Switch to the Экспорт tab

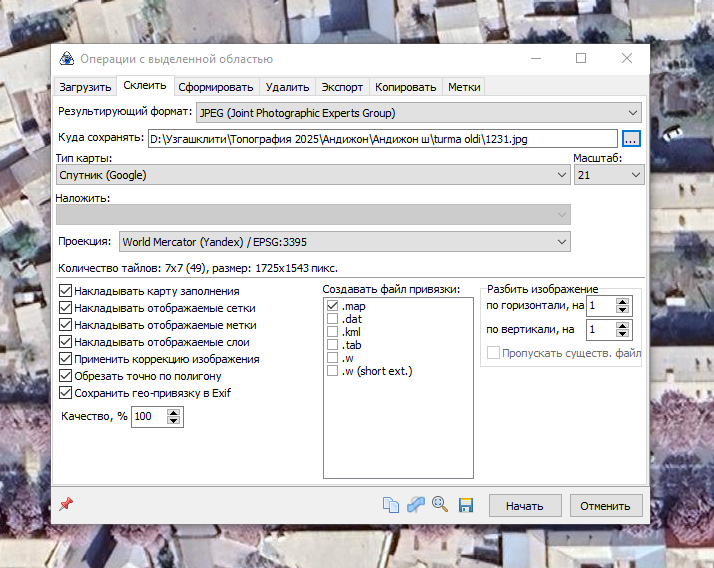point(342,87)
